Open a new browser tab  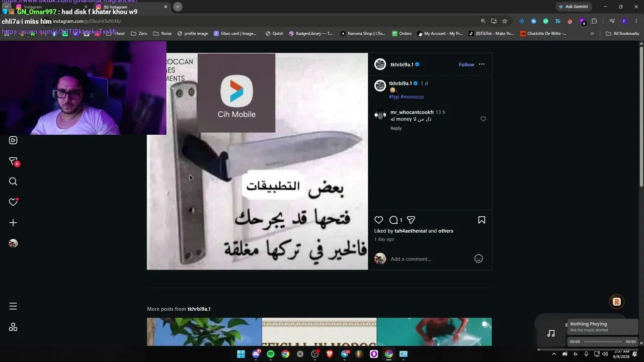coord(178,7)
